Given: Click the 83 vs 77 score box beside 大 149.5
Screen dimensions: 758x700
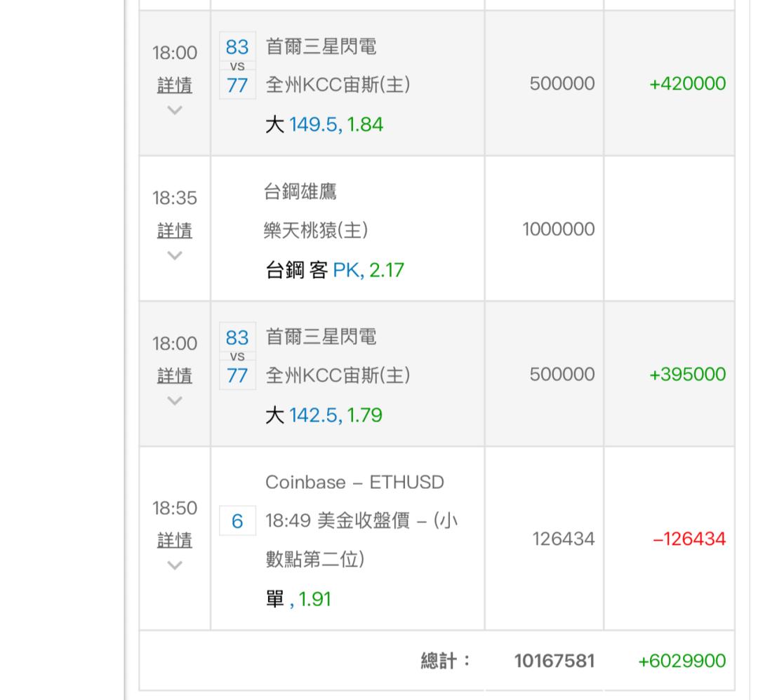Looking at the screenshot, I should [237, 67].
